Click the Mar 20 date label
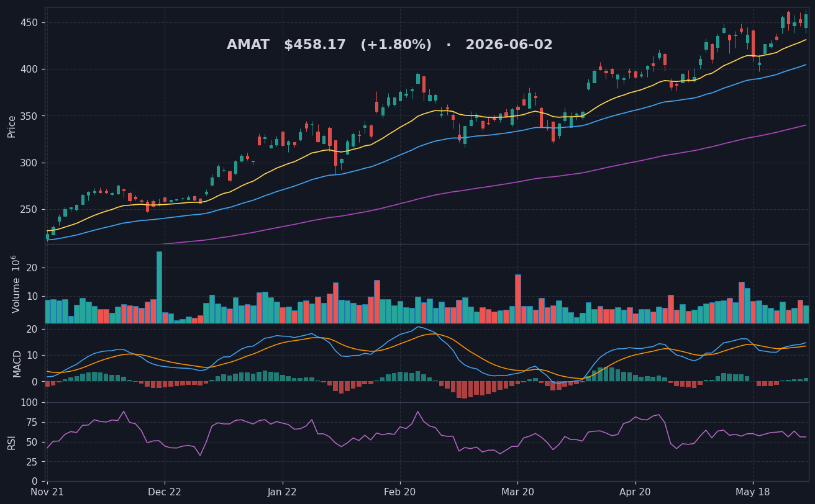Image resolution: width=815 pixels, height=504 pixels. pos(517,493)
